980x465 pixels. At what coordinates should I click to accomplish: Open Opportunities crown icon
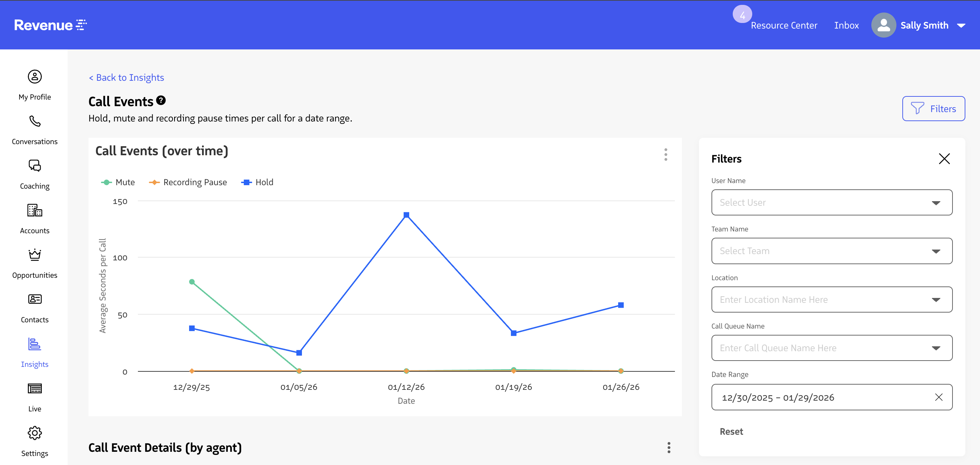pos(34,255)
